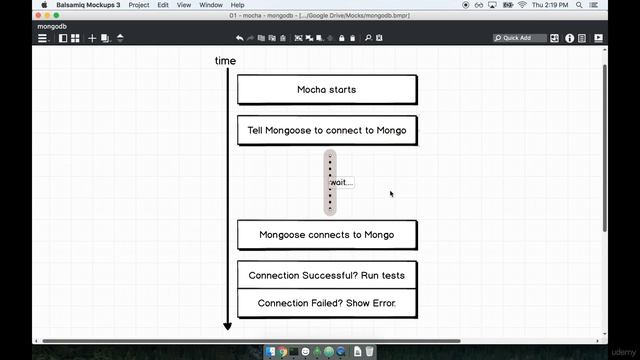The image size is (640, 360).
Task: Select the "wait..." label
Action: coord(341,182)
